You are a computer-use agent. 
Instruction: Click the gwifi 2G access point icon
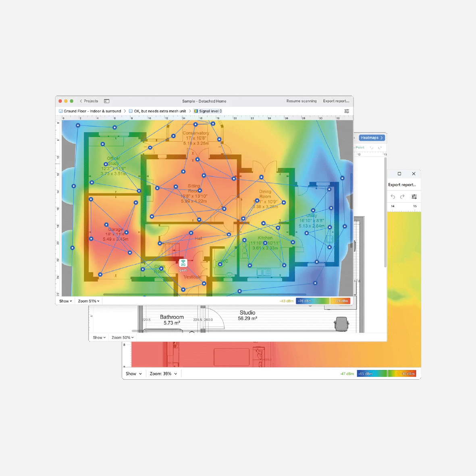183,263
